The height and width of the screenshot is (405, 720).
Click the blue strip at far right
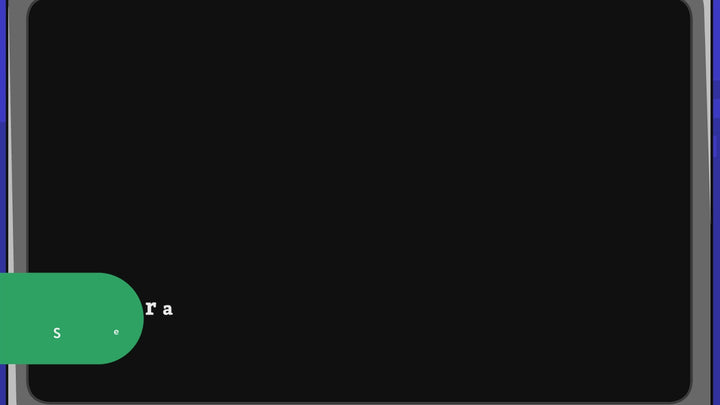coord(716,202)
